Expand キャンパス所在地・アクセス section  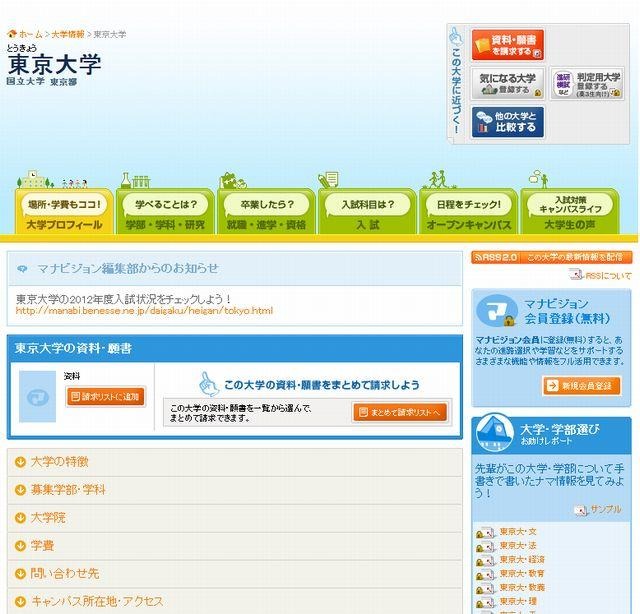pyautogui.click(x=235, y=601)
